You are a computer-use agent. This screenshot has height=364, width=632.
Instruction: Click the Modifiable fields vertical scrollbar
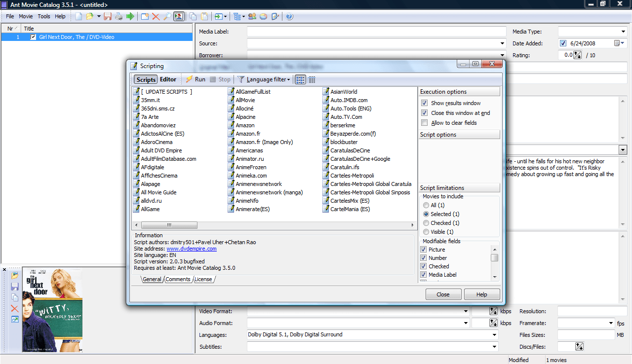click(x=494, y=263)
